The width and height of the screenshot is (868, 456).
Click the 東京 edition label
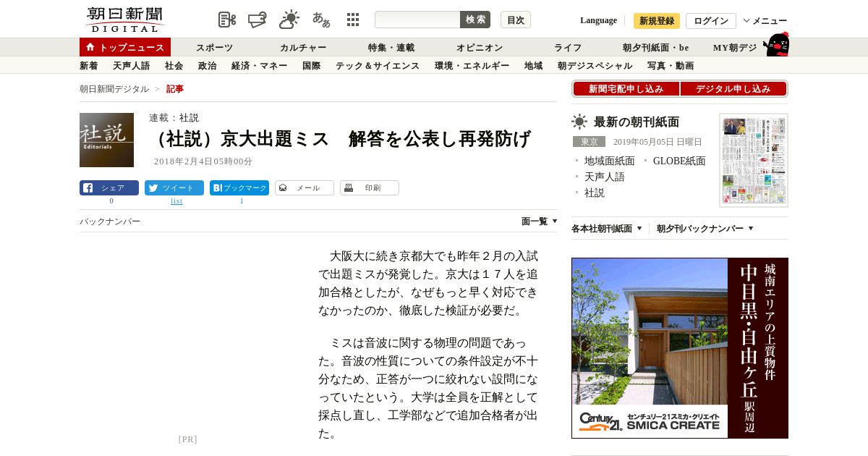[x=589, y=142]
